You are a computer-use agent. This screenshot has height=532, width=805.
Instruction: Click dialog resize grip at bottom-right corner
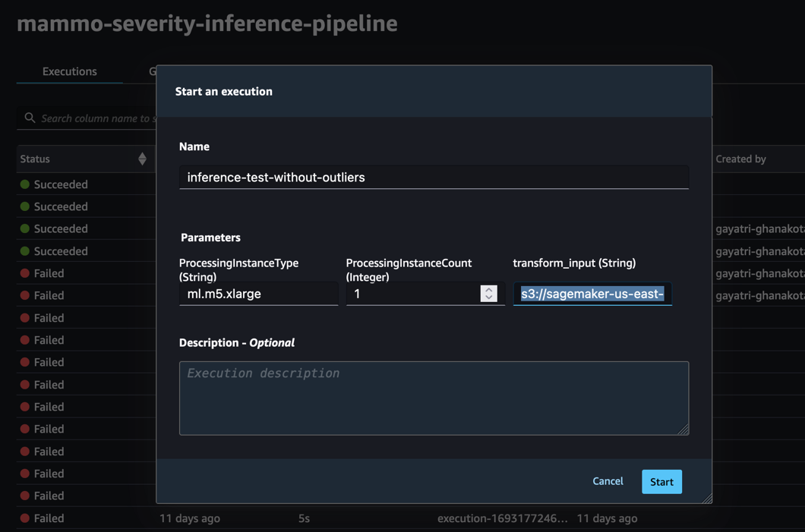coord(707,498)
